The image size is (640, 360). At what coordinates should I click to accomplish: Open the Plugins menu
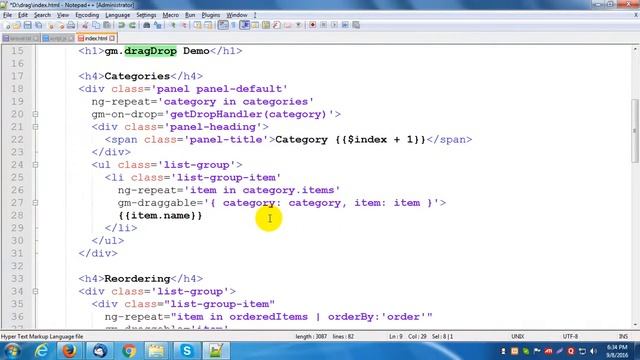[x=211, y=15]
